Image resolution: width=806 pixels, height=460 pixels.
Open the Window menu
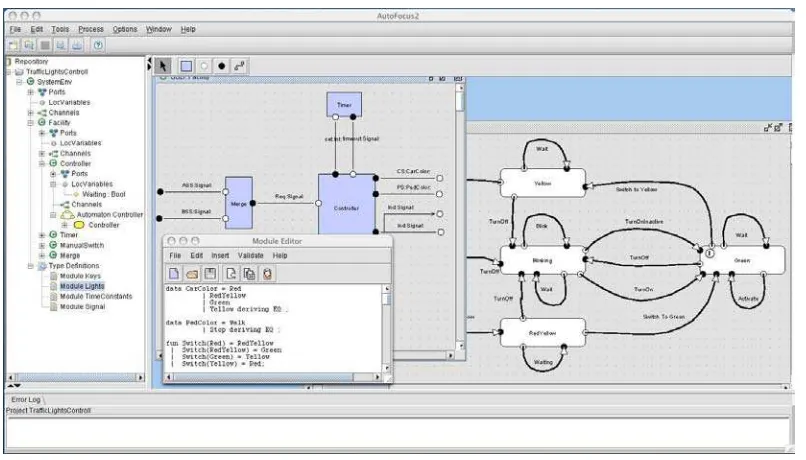coord(158,29)
